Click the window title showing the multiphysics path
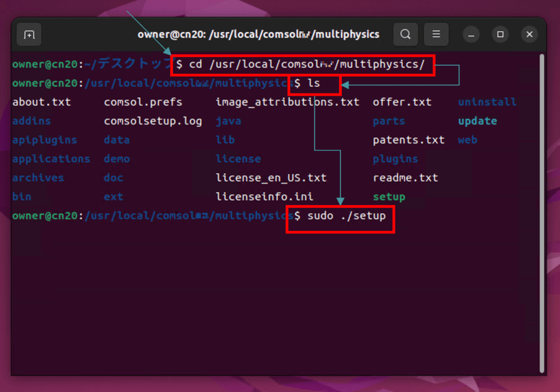560x392 pixels. pyautogui.click(x=259, y=34)
